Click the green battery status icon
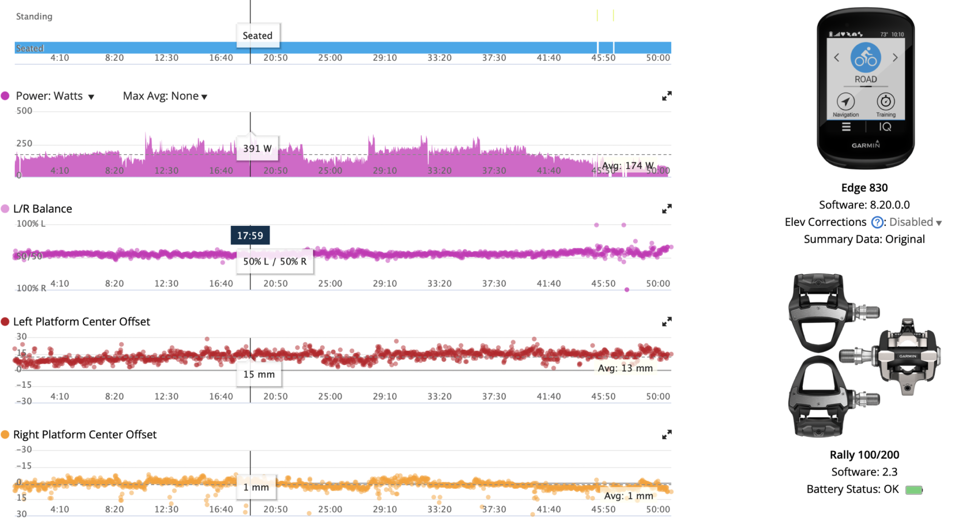980x530 pixels. (x=913, y=490)
